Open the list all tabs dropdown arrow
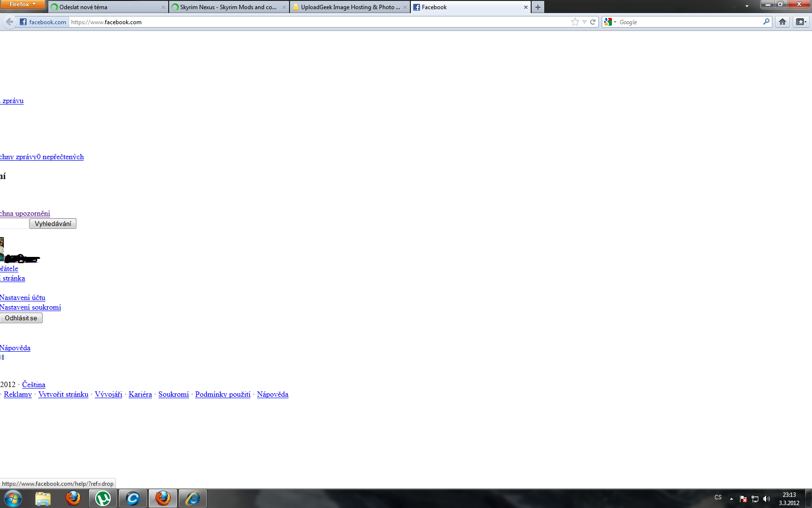This screenshot has width=812, height=508. 747,7
